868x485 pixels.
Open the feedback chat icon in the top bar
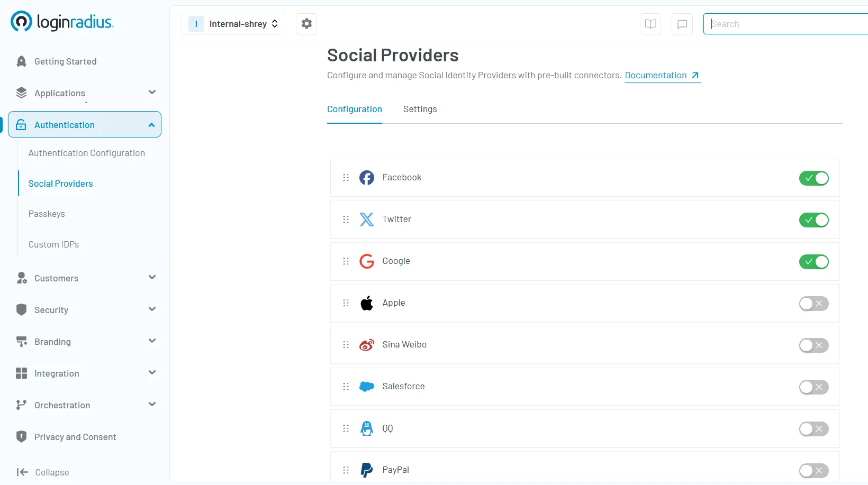coord(682,23)
